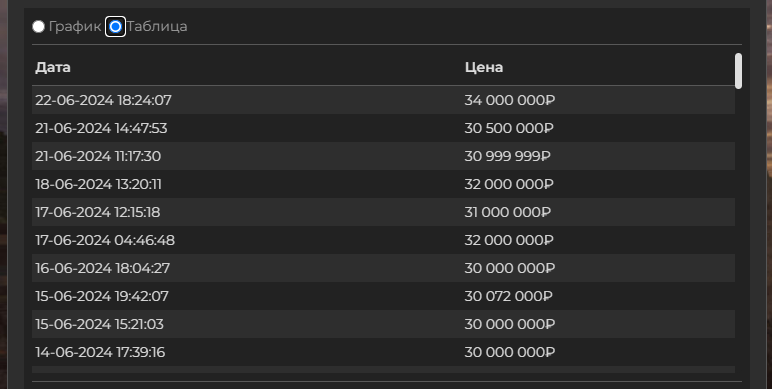
Task: Select the row dated 22-06-2024 18:24:07
Action: (x=384, y=100)
